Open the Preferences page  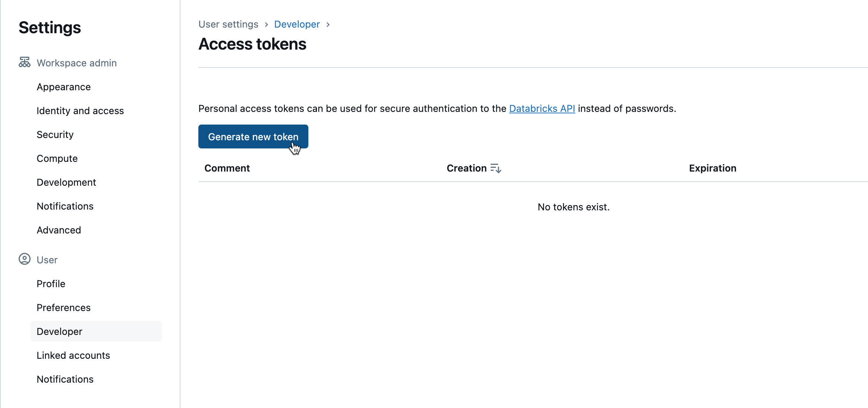63,307
